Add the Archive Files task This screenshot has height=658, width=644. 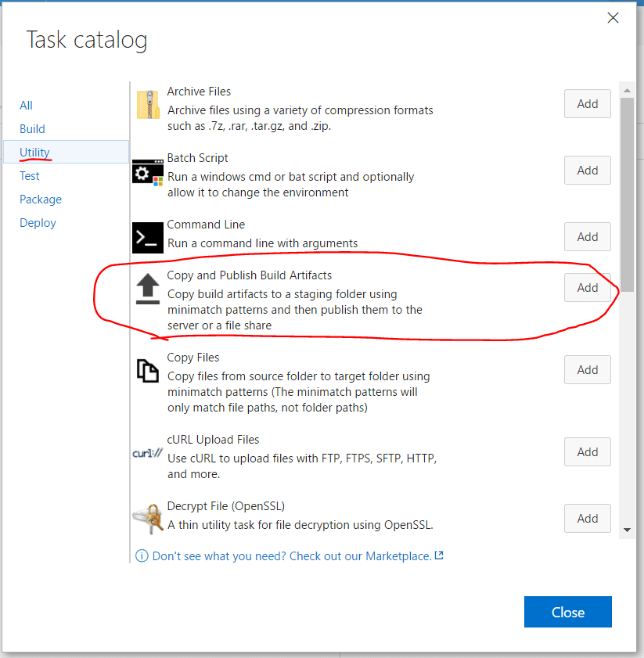[588, 103]
